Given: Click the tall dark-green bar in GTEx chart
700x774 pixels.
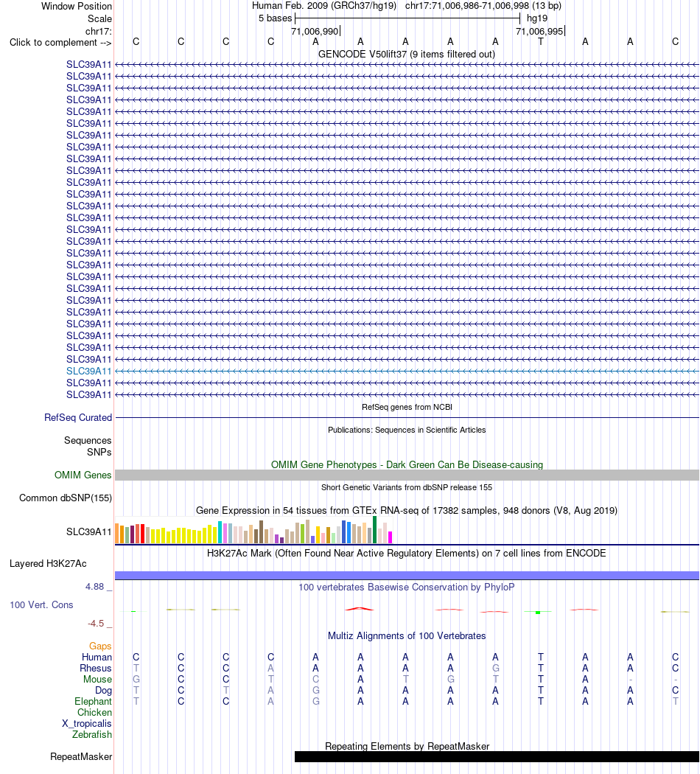Looking at the screenshot, I should (x=375, y=530).
